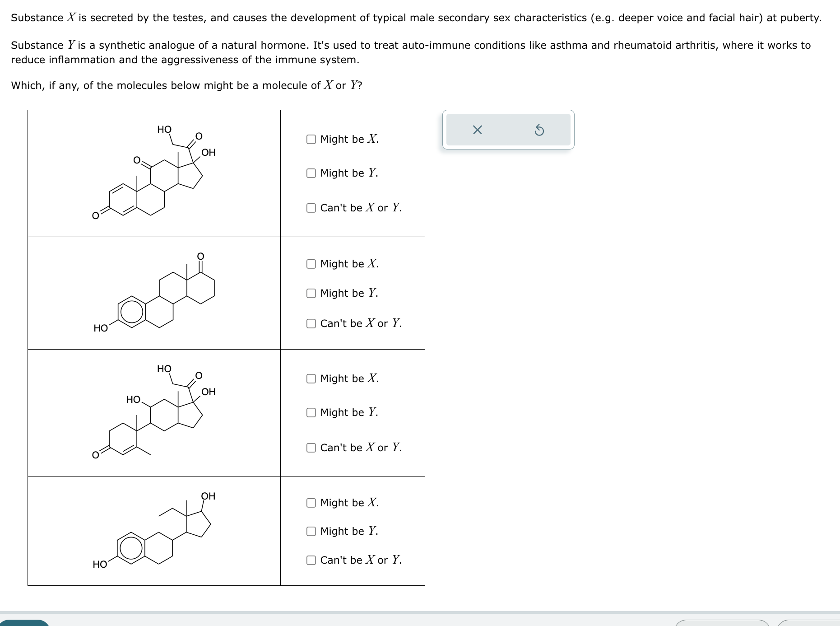Check "Can't be X or Y" for first molecule
Image resolution: width=840 pixels, height=626 pixels.
311,208
